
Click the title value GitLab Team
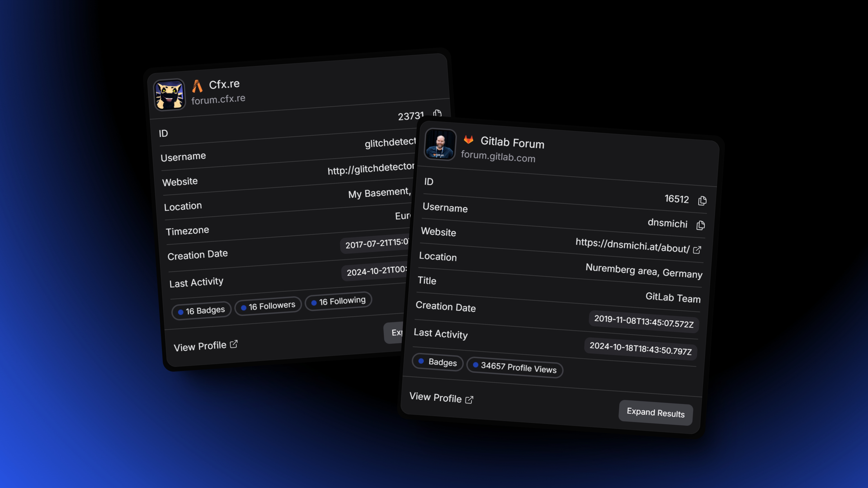[x=673, y=298]
